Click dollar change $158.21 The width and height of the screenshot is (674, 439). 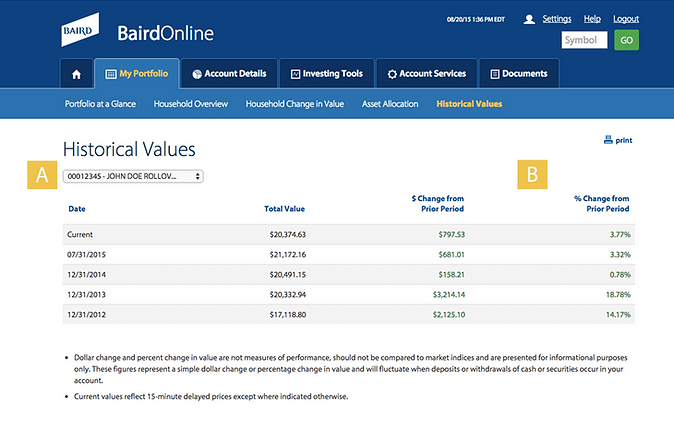pyautogui.click(x=451, y=274)
